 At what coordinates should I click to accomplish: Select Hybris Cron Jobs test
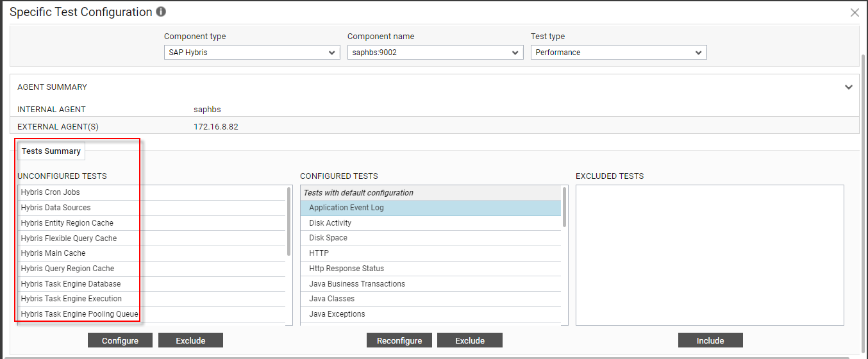click(x=151, y=192)
